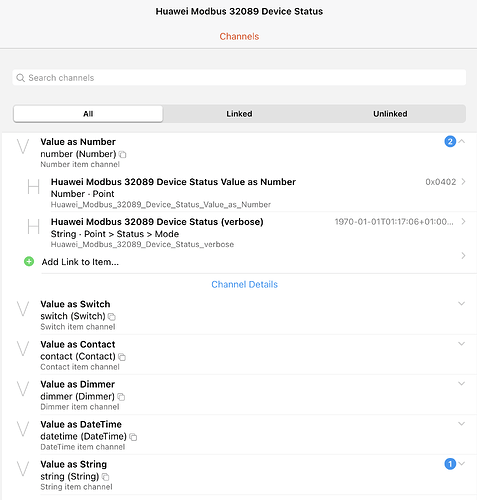Copy the contact (Contact) channel ID

122,357
